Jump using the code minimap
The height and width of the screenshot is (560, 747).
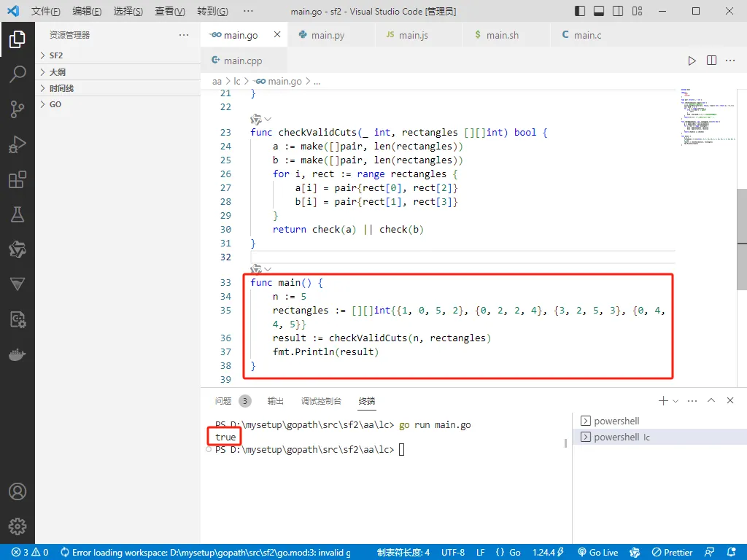tap(708, 116)
